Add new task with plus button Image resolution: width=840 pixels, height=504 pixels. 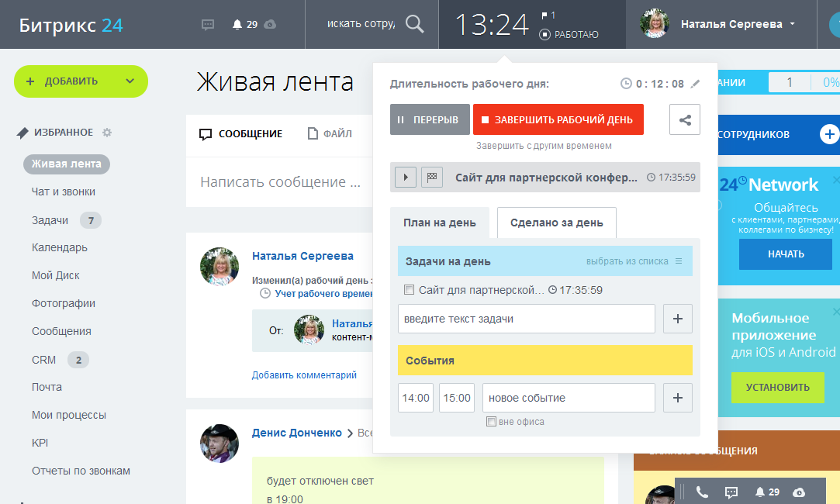[x=677, y=319]
